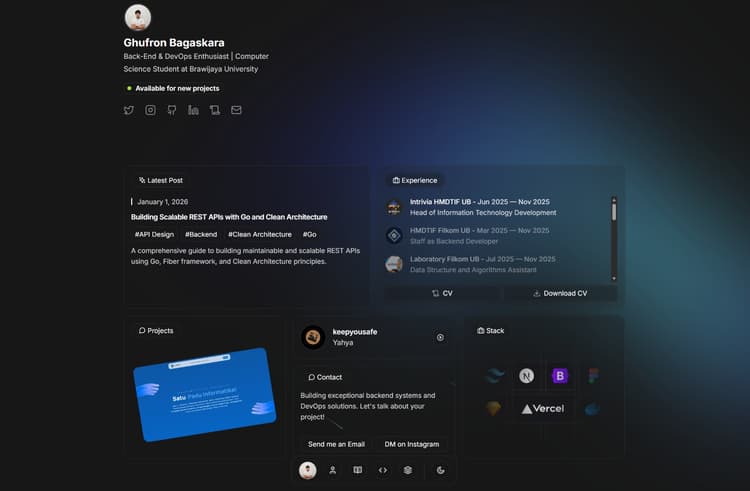Viewport: 750px width, 491px height.
Task: Select the #Backend tag
Action: 201,234
